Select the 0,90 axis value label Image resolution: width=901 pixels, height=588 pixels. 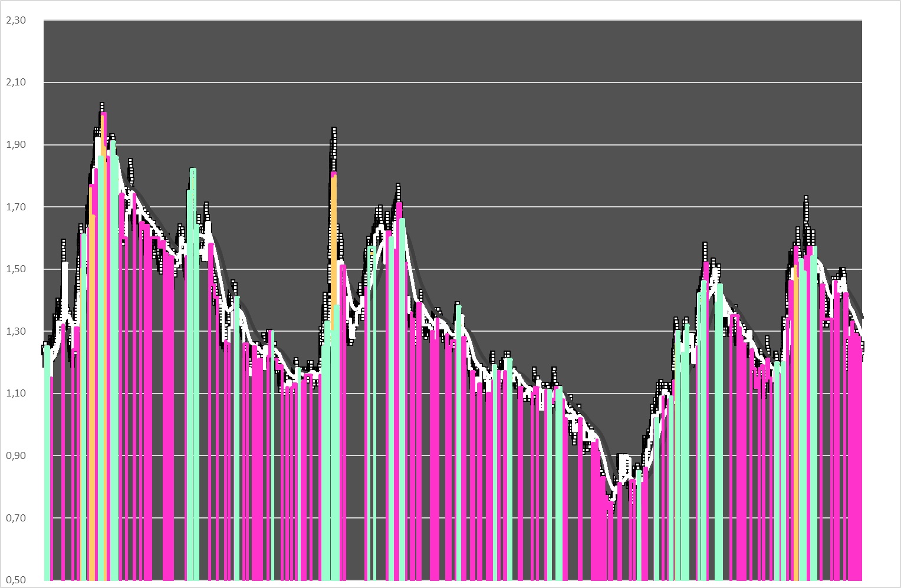(16, 456)
